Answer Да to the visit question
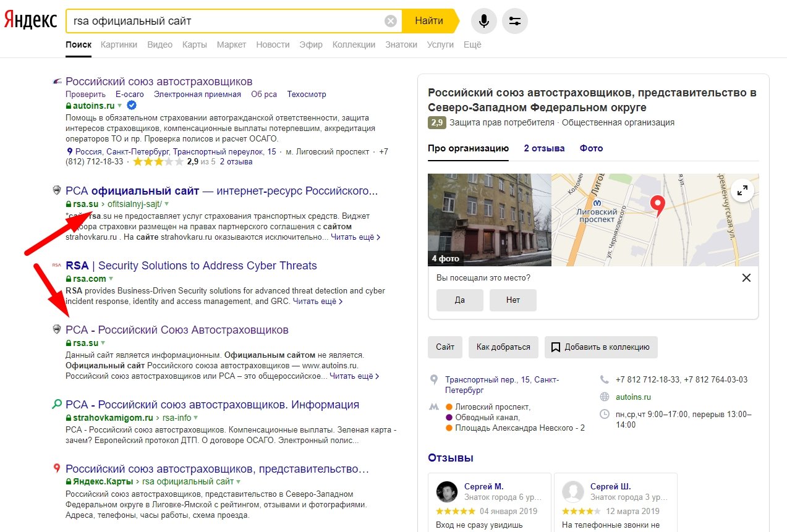Viewport: 787px width, 532px height. tap(460, 300)
